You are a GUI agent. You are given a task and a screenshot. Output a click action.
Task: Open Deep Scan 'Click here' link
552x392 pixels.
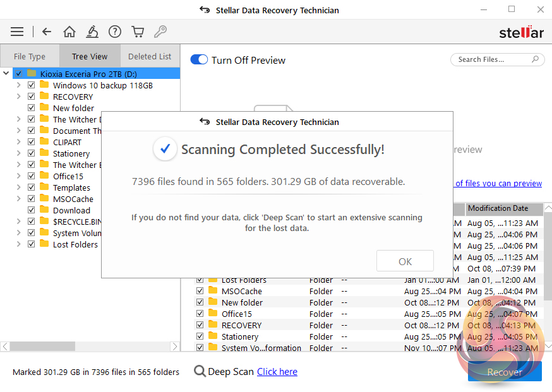pos(277,372)
